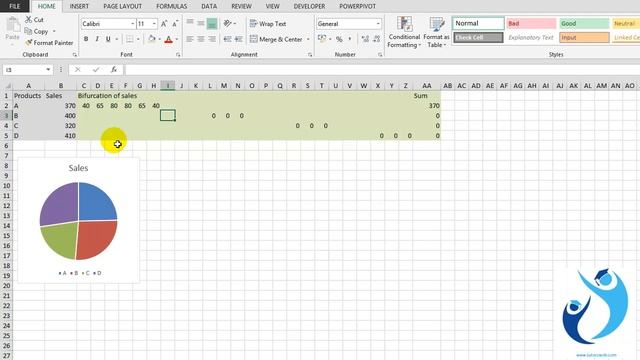Click the Insert Function fx icon
640x360 pixels.
tap(114, 69)
